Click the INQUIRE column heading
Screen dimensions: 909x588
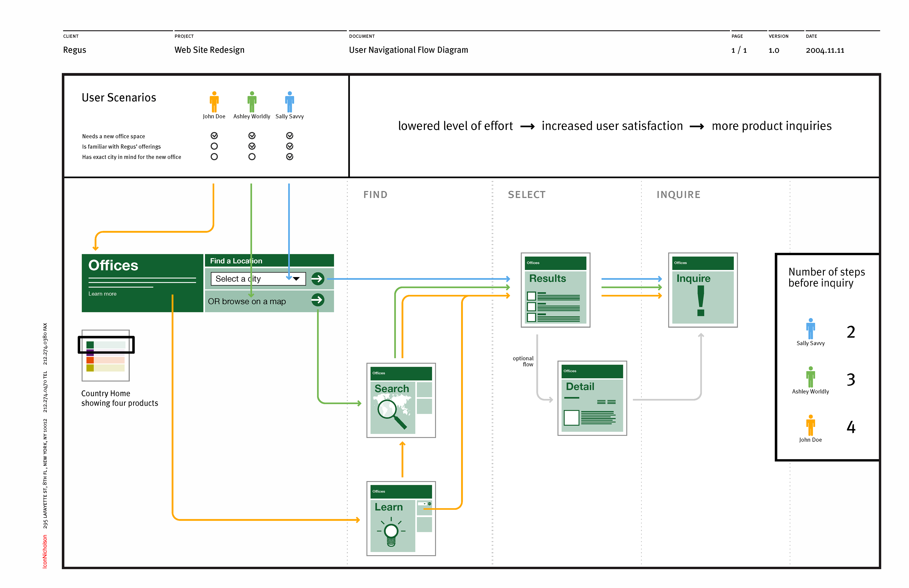678,195
